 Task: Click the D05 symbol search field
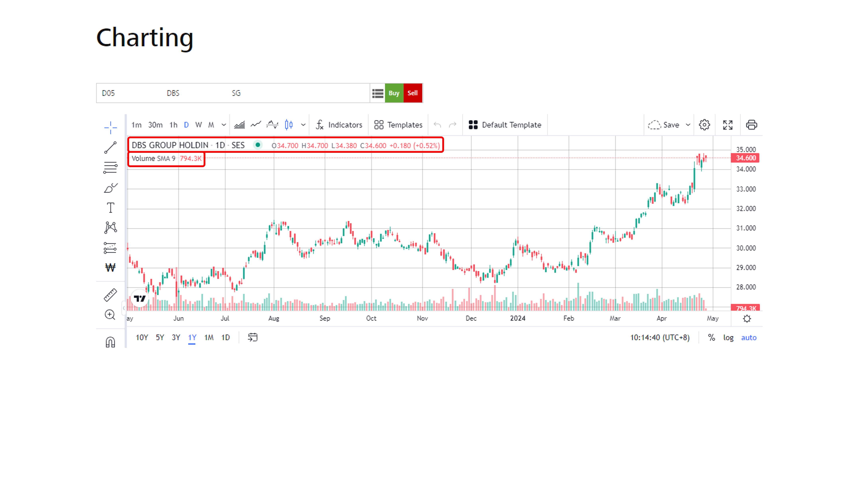233,93
